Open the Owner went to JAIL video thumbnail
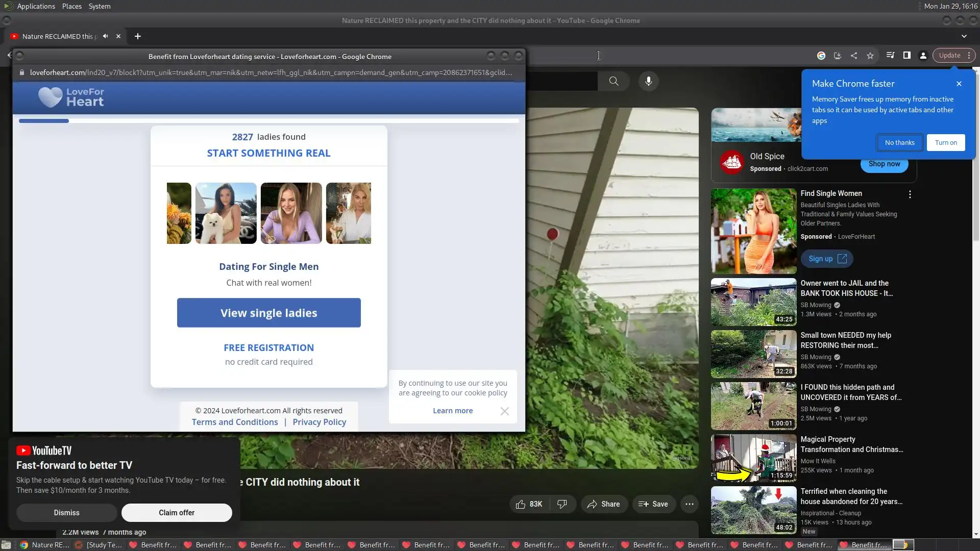The image size is (980, 551). pyautogui.click(x=753, y=302)
